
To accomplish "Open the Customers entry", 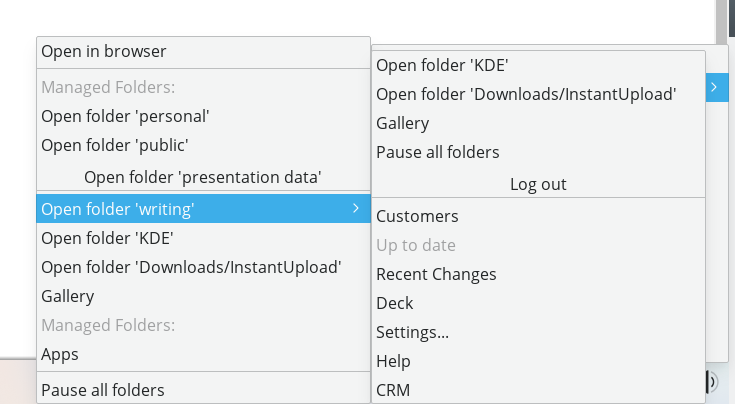I will [417, 216].
